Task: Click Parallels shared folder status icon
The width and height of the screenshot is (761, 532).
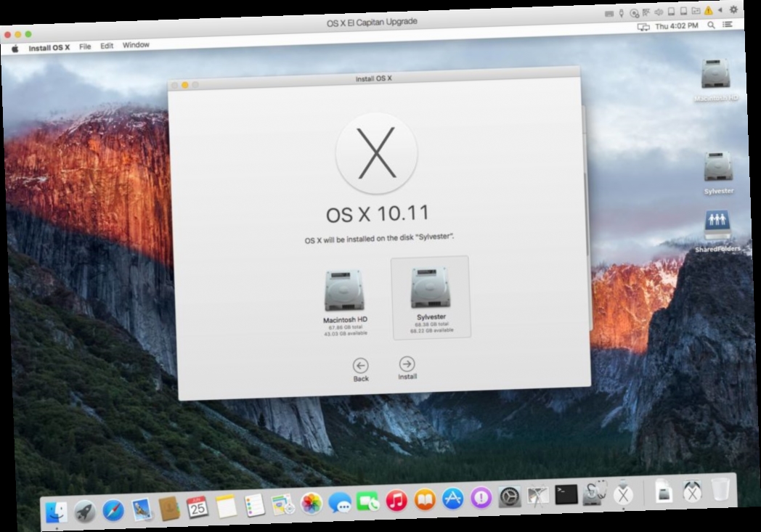Action: 696,11
